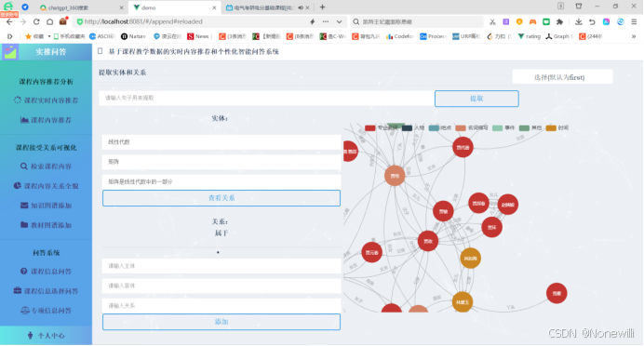Screen dimensions: 644x346
Task: Open the Codeforces bookmark
Action: pyautogui.click(x=399, y=36)
